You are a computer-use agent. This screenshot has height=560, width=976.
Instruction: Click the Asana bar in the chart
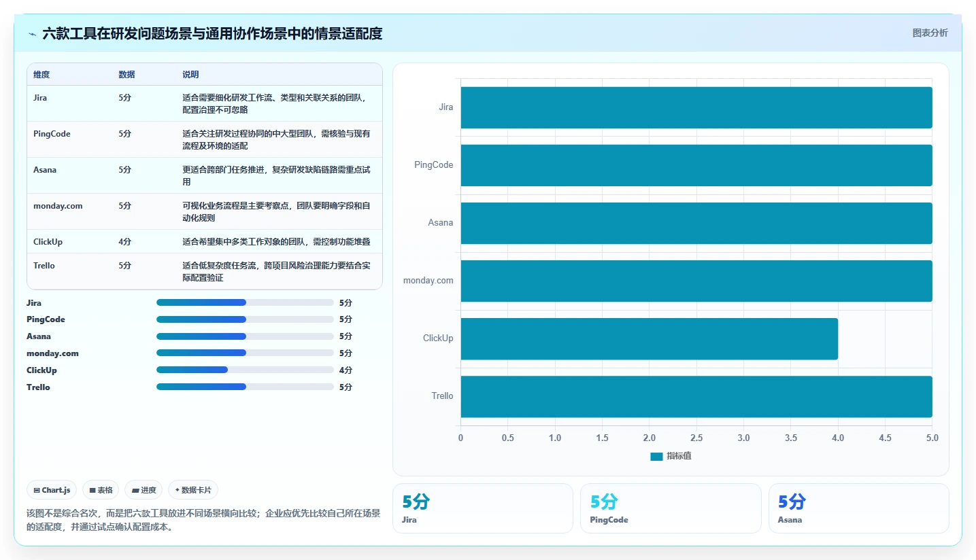click(x=696, y=223)
